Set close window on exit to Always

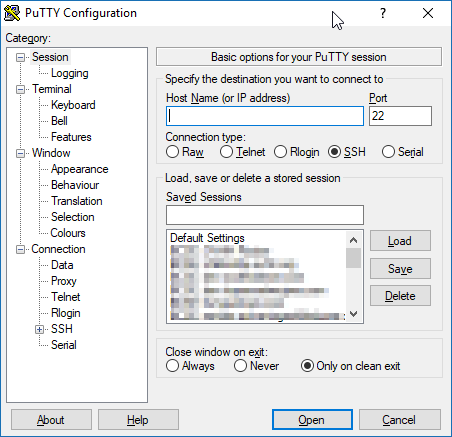coord(190,366)
